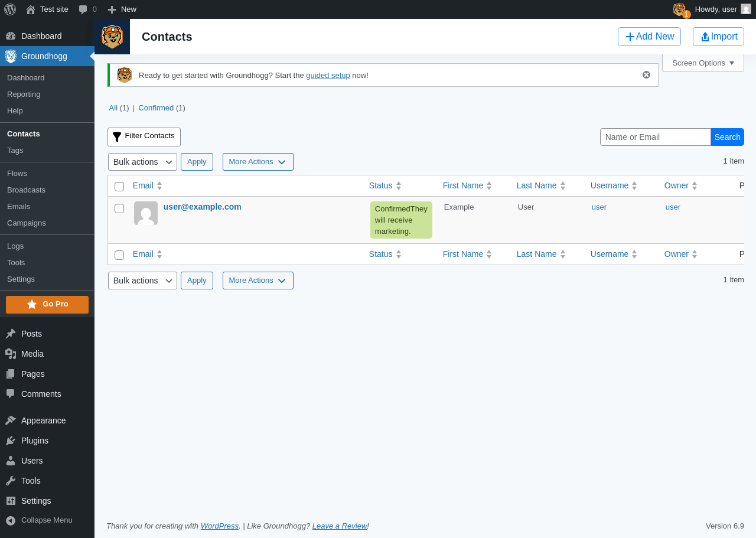Open the WordPress logo menu
The height and width of the screenshot is (538, 756).
tap(10, 9)
